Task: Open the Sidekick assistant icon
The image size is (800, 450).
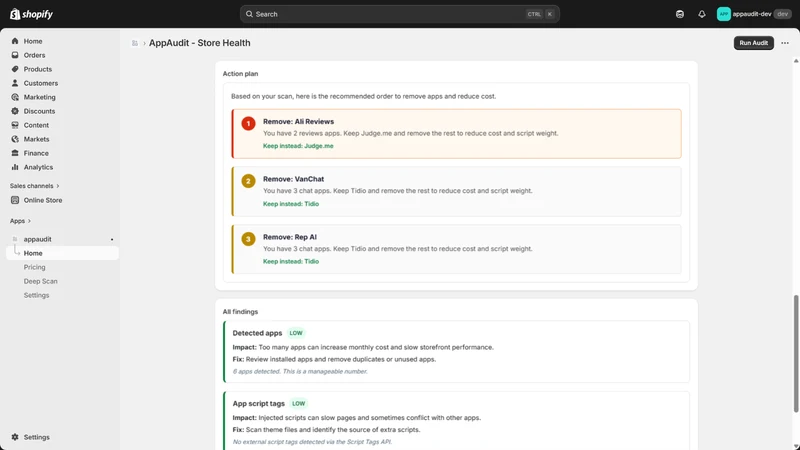Action: coord(680,14)
